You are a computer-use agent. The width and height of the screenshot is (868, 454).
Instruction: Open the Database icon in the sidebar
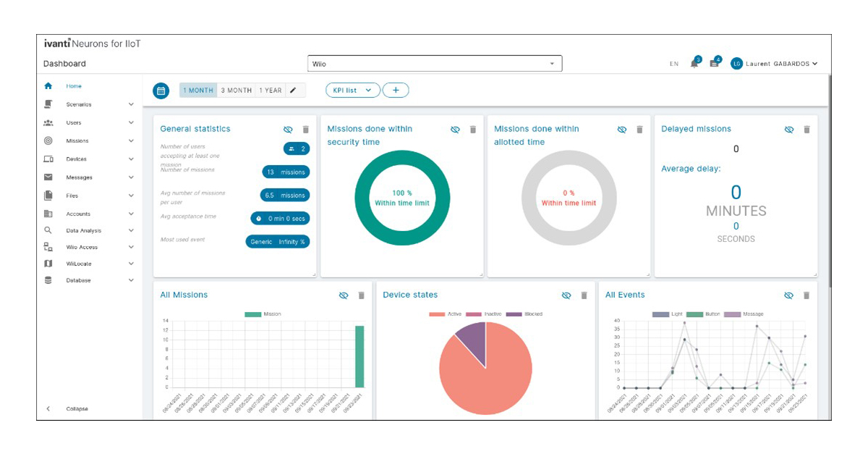[x=49, y=280]
